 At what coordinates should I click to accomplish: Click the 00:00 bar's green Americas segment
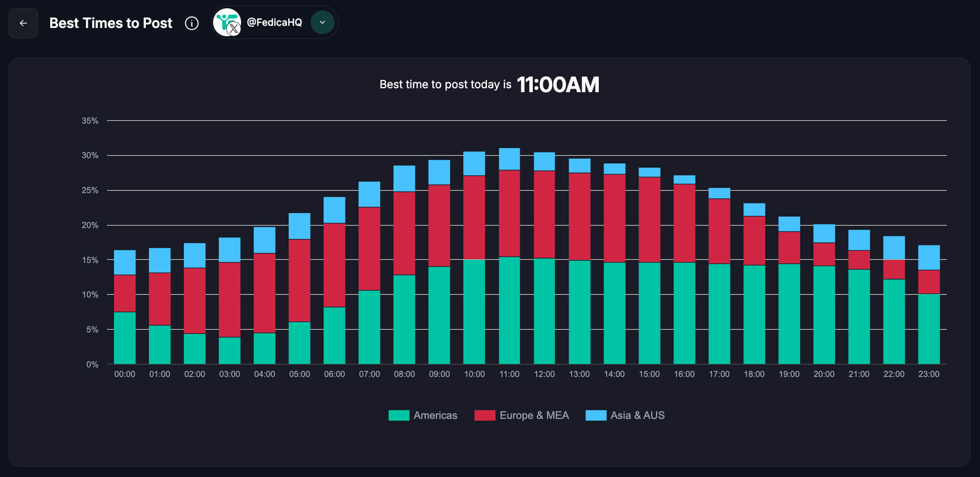(x=124, y=338)
